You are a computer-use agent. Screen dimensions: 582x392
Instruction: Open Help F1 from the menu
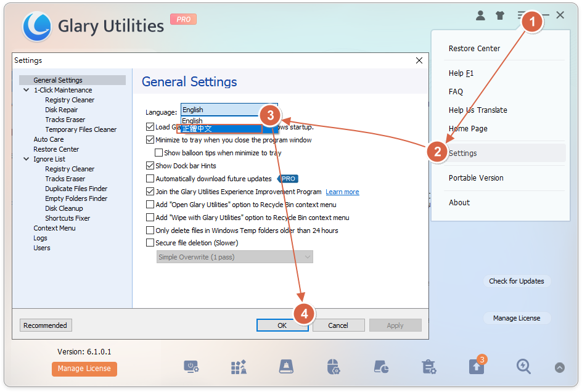pos(461,73)
